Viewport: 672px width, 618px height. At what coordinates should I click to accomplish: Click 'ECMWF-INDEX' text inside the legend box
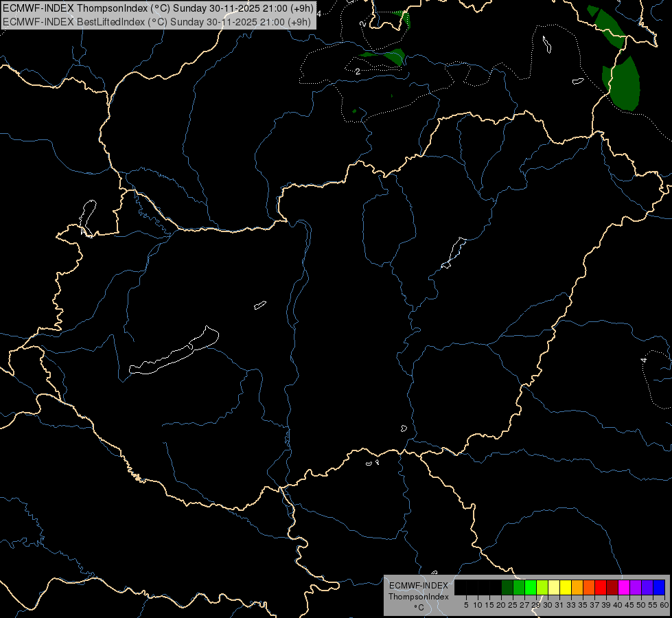419,586
